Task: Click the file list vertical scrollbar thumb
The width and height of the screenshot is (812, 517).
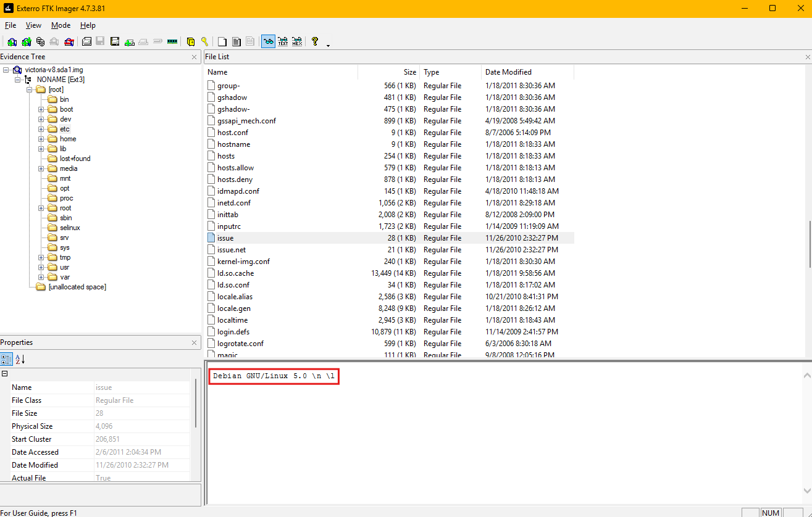Action: click(x=808, y=244)
